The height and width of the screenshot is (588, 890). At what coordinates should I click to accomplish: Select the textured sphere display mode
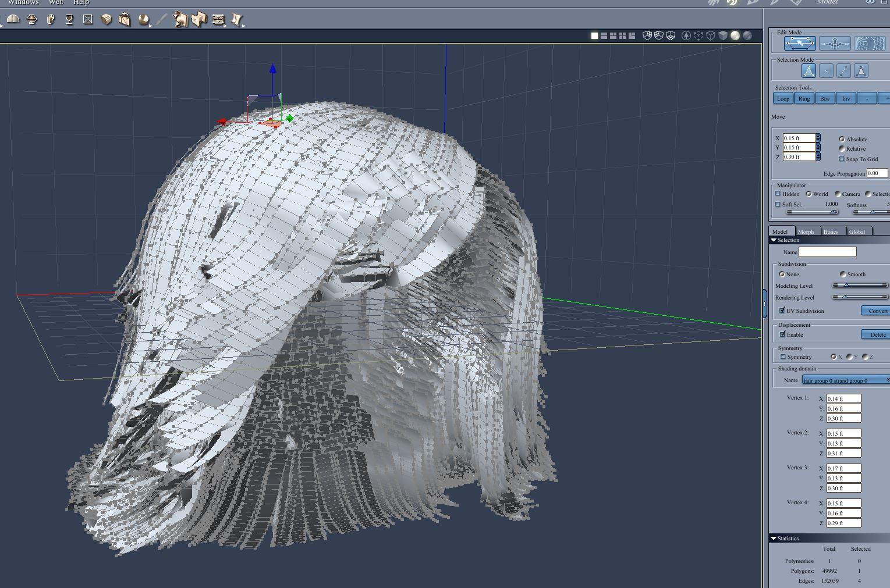pyautogui.click(x=747, y=35)
